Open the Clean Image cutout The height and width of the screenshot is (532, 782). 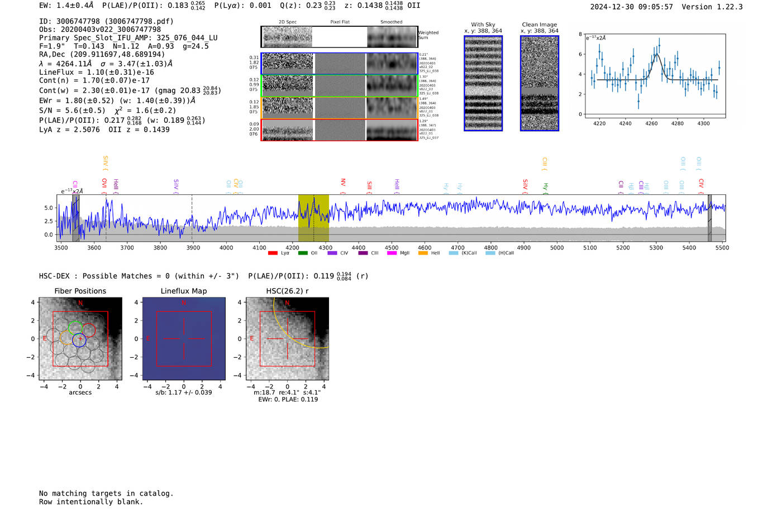540,83
